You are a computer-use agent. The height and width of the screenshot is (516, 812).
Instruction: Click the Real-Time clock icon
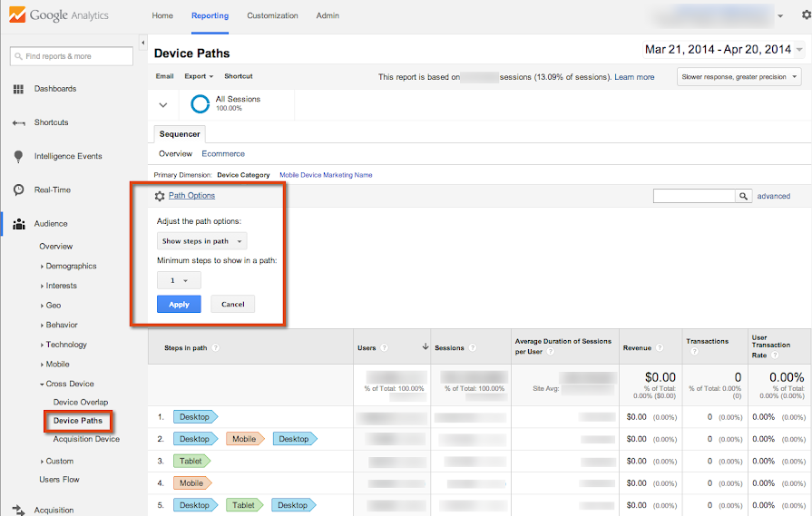18,190
